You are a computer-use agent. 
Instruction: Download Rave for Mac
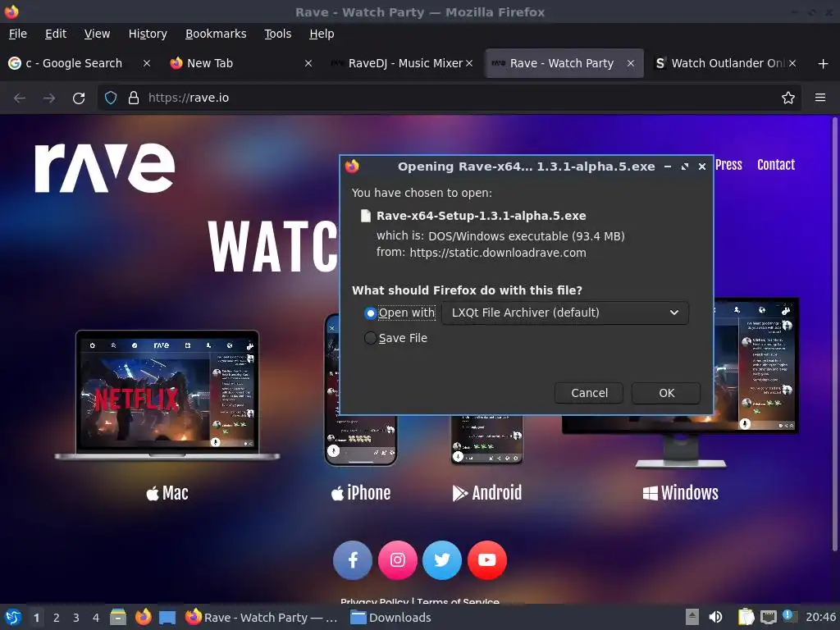coord(167,493)
